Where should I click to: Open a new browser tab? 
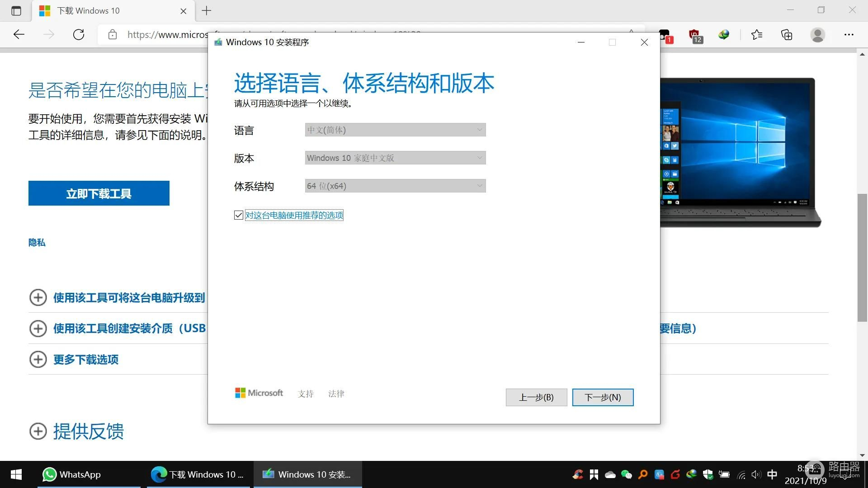tap(207, 11)
